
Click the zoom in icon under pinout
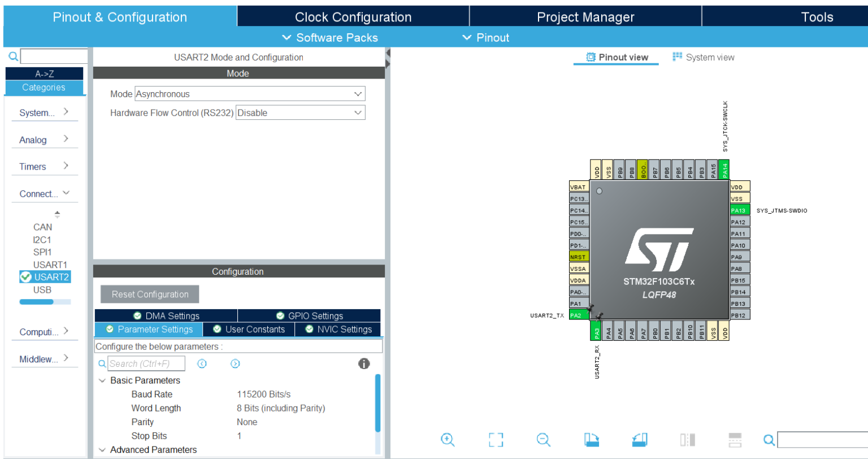tap(448, 440)
